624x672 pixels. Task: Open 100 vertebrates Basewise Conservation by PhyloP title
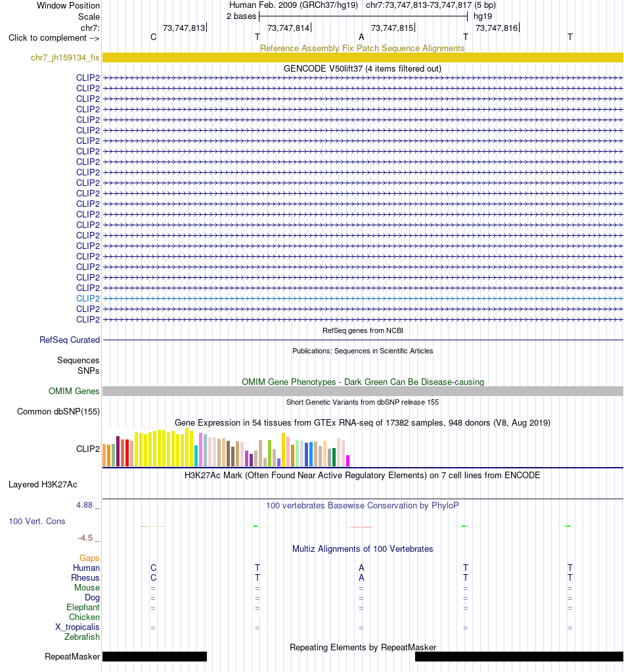point(363,506)
